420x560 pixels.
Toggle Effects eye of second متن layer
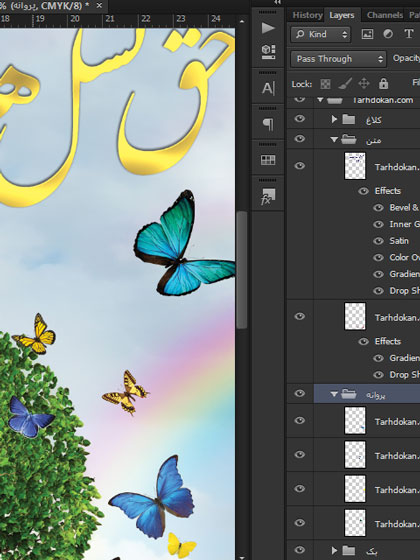[364, 341]
